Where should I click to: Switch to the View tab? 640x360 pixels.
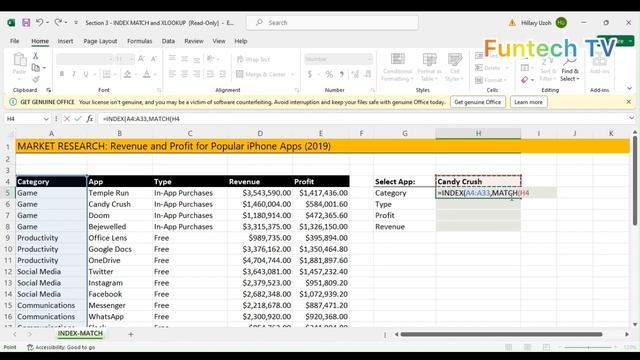219,41
